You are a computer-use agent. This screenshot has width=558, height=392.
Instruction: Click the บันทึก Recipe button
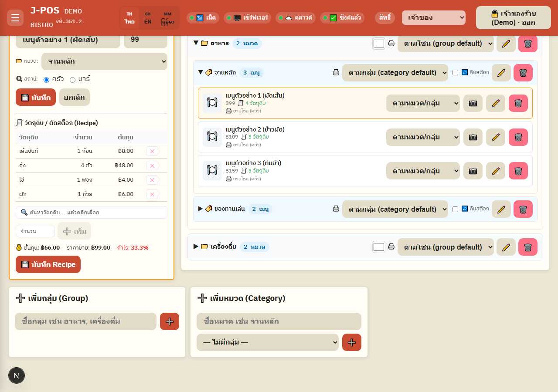pos(48,264)
